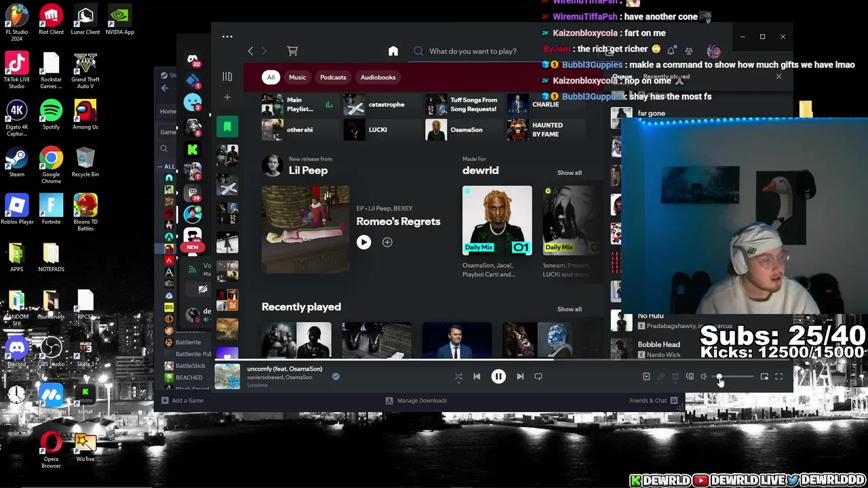Click Add a Game in Steam
Image resolution: width=868 pixels, height=488 pixels.
point(182,401)
